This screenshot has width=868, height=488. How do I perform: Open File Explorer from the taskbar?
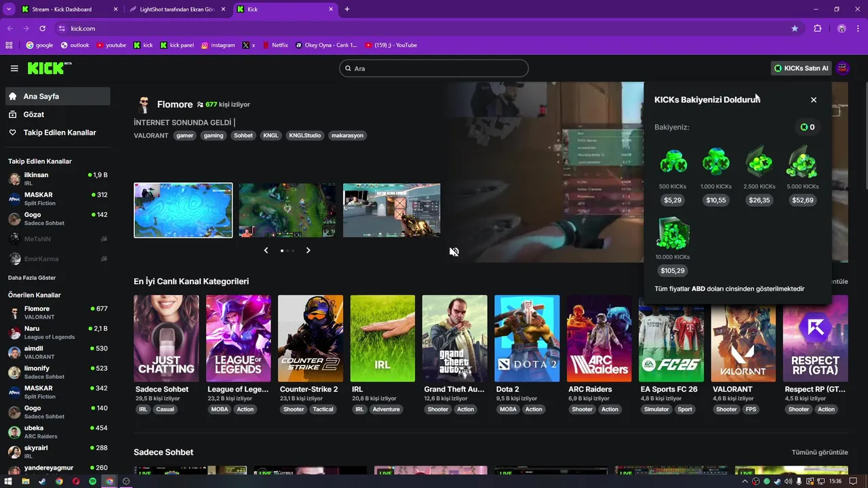click(x=25, y=481)
